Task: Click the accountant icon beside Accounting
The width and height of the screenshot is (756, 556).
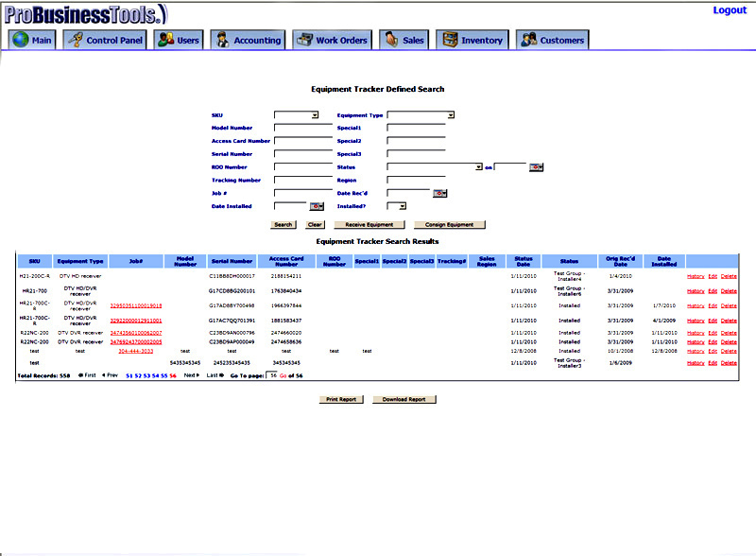Action: point(222,40)
